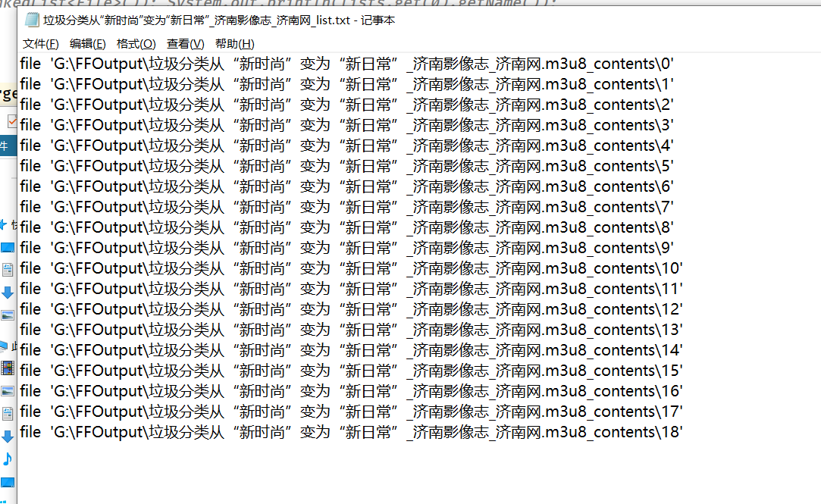Place cursor at end of contents\0' line
The image size is (821, 504).
coord(675,64)
